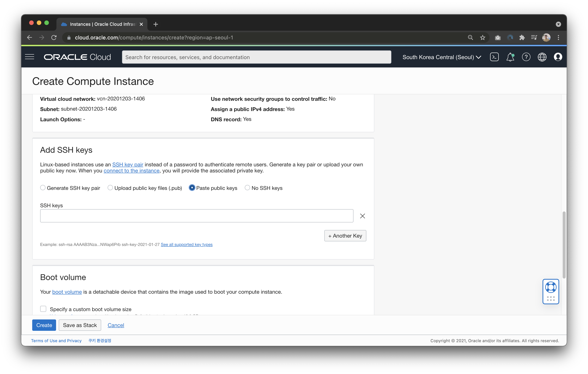Viewport: 588px width, 374px height.
Task: Open the announcements bell icon
Action: click(x=510, y=57)
